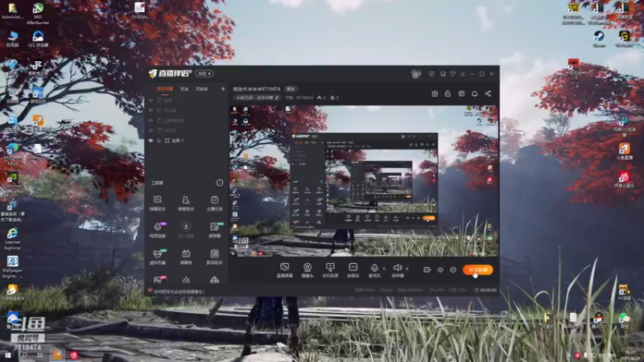Screen dimensions: 644x362
Task: Click the share icon in room header
Action: (x=488, y=93)
